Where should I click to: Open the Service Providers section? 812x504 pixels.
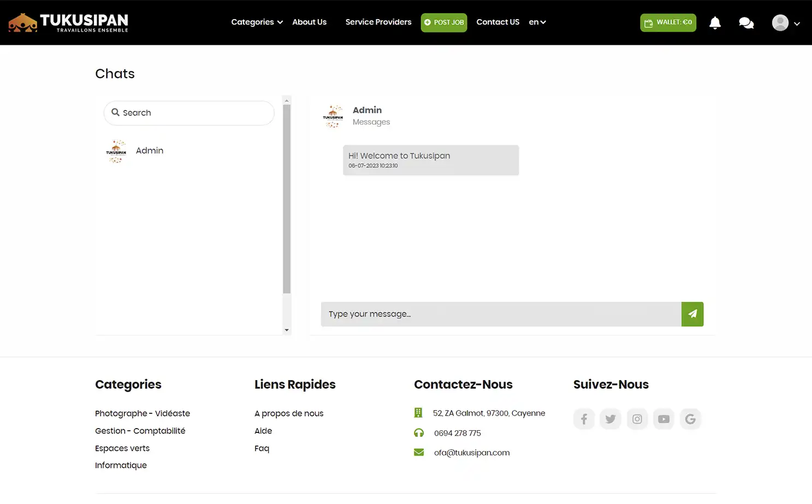coord(378,22)
